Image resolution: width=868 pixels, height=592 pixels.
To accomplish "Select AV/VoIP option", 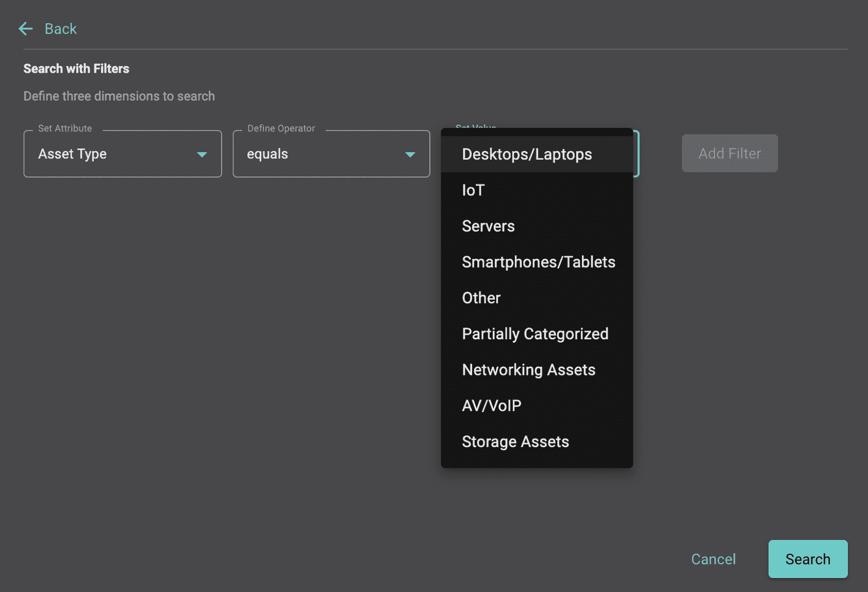I will coord(537,406).
